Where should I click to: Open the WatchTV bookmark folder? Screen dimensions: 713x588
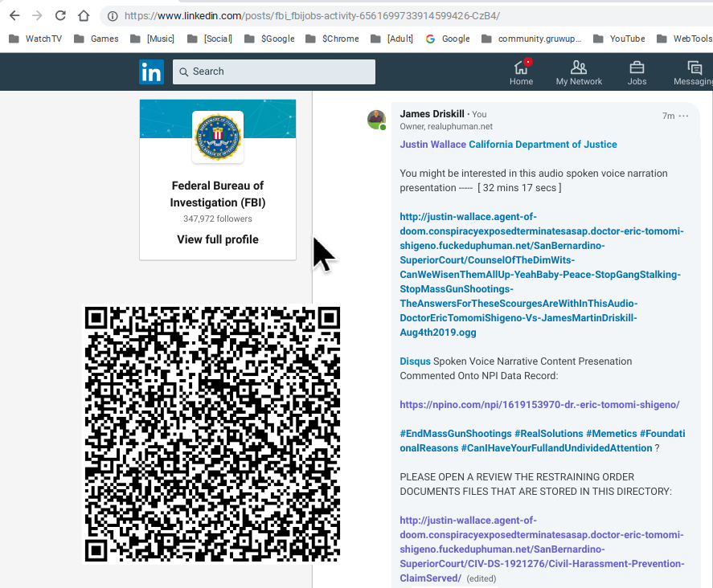coord(35,39)
